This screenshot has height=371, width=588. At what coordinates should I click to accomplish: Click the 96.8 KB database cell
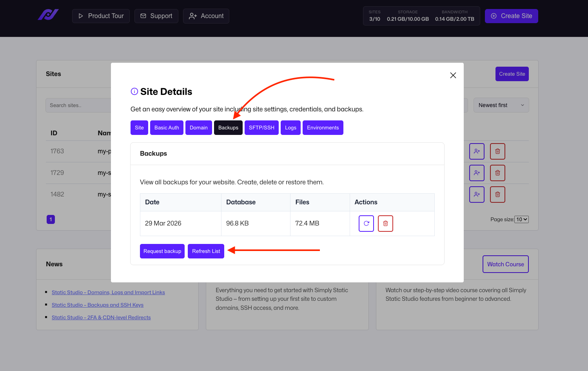256,224
